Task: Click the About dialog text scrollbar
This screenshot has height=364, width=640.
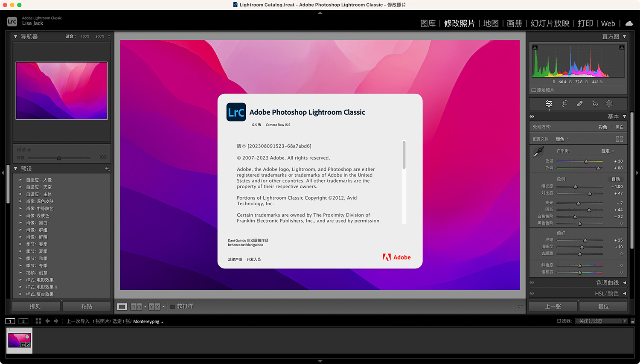Action: point(404,155)
